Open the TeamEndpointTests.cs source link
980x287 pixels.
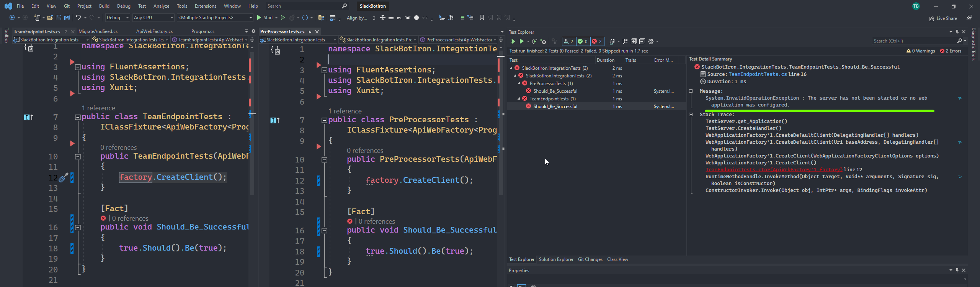point(757,74)
